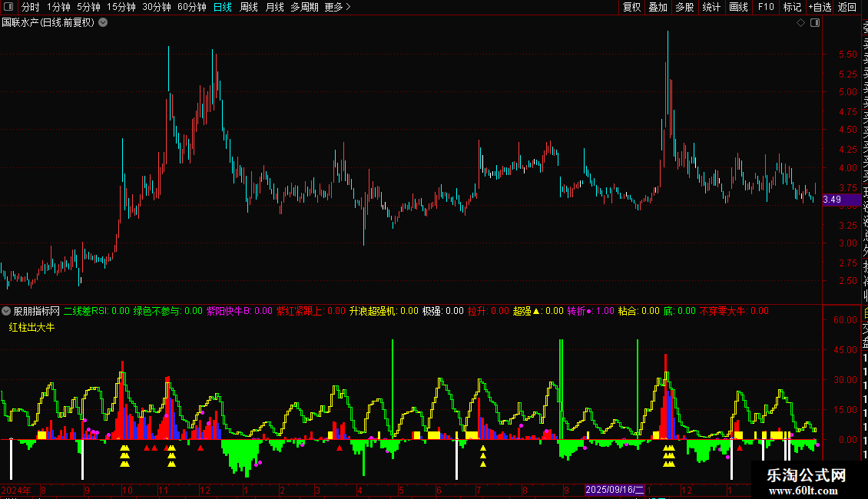Open the 复权 adjustment menu
Image resolution: width=868 pixels, height=499 pixels.
[x=631, y=7]
